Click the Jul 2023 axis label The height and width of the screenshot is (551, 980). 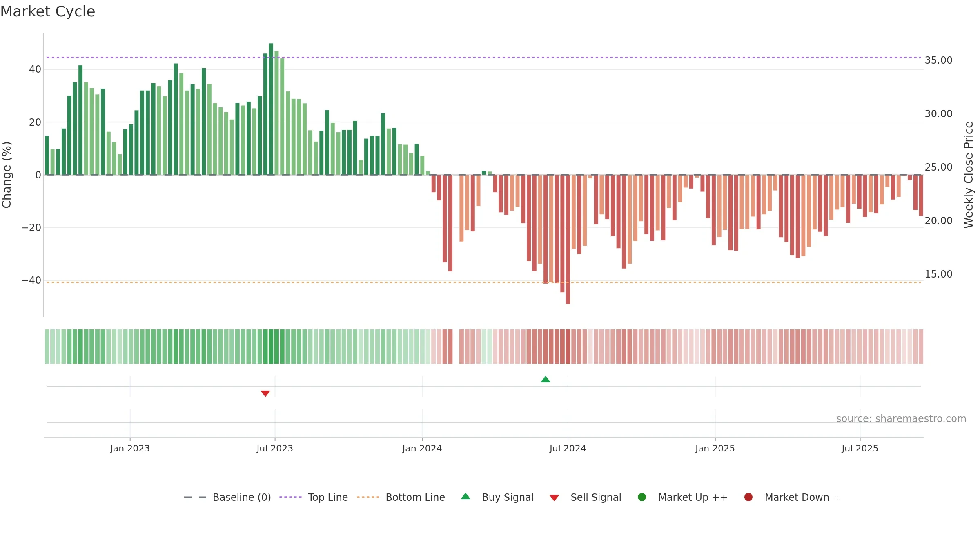click(275, 449)
